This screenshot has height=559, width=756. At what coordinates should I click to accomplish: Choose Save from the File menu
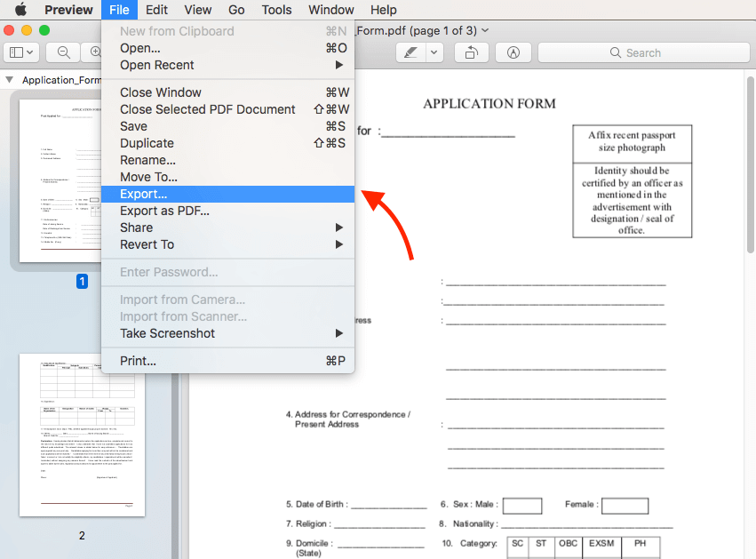point(227,126)
